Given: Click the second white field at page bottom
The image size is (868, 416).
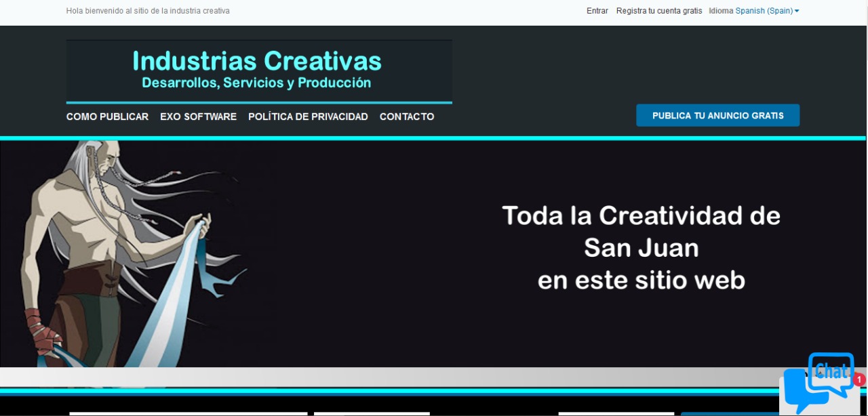Looking at the screenshot, I should coord(372,413).
